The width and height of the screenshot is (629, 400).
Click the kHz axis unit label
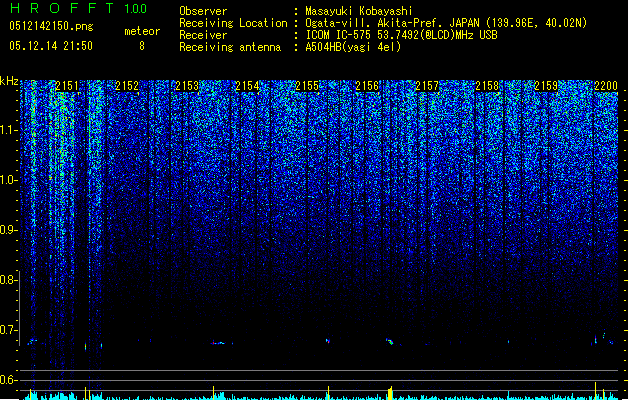click(9, 81)
